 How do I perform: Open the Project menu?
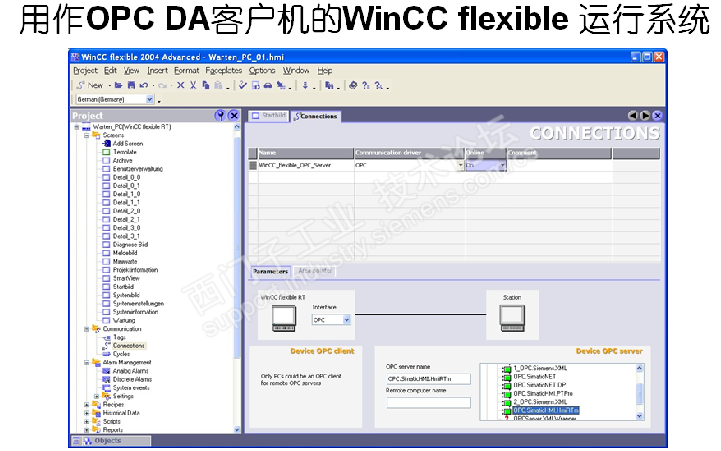coord(86,71)
